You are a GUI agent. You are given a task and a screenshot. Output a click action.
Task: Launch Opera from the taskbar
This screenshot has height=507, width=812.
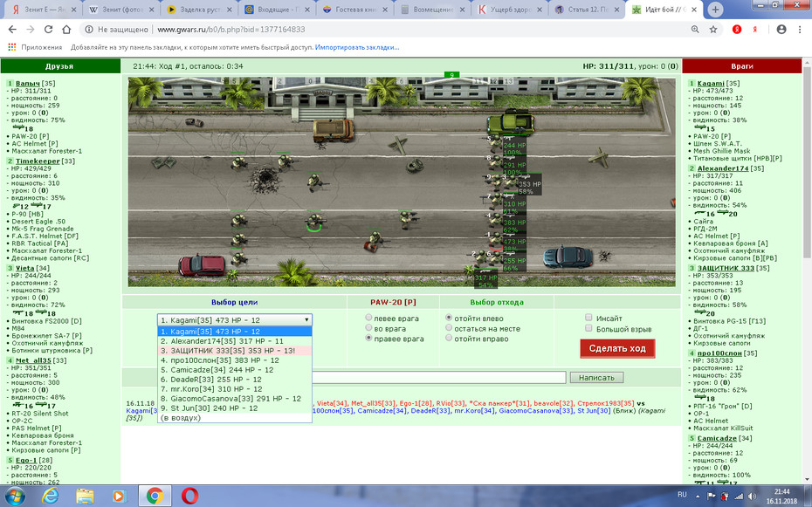190,496
